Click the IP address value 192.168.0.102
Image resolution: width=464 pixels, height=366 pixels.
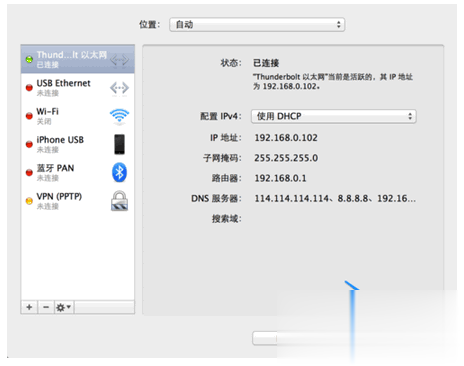[286, 138]
